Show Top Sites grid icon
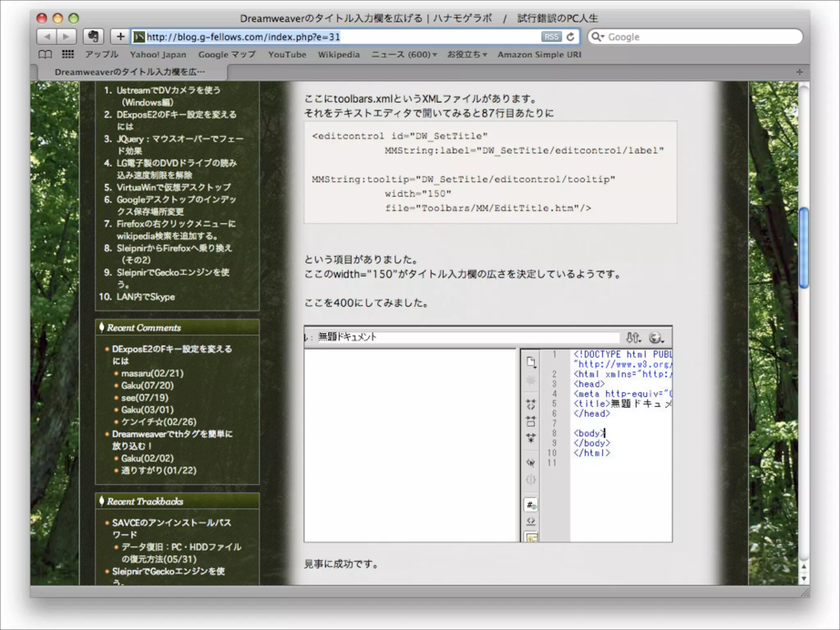 point(68,55)
